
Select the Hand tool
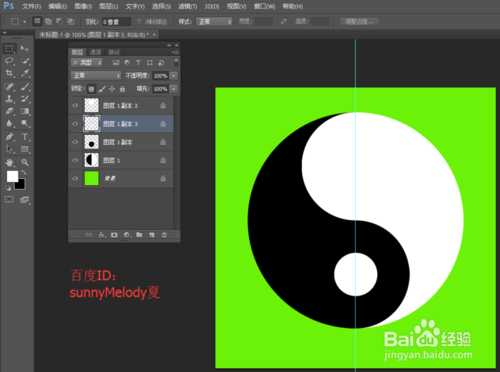coord(9,162)
